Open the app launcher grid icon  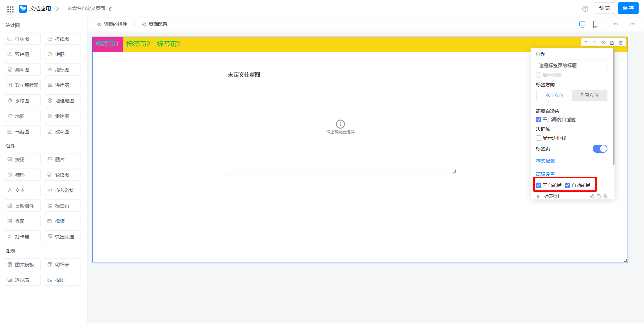(x=10, y=9)
